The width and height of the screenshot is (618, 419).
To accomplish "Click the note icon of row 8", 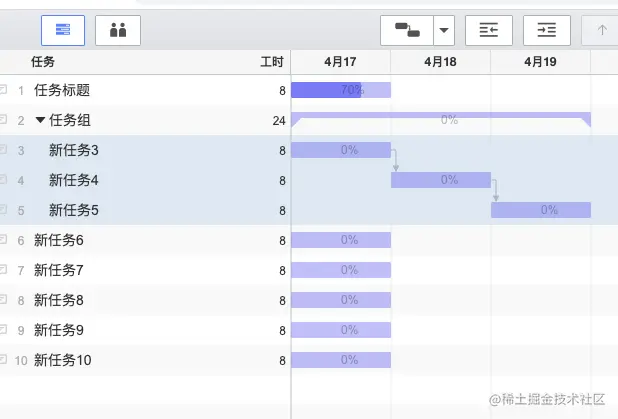I will (3, 299).
